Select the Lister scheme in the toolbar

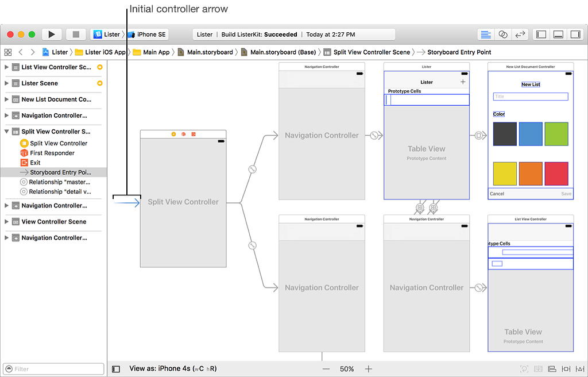point(106,34)
